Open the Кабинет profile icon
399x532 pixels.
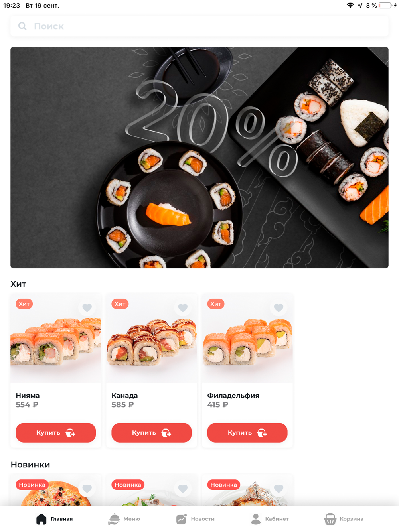(256, 519)
